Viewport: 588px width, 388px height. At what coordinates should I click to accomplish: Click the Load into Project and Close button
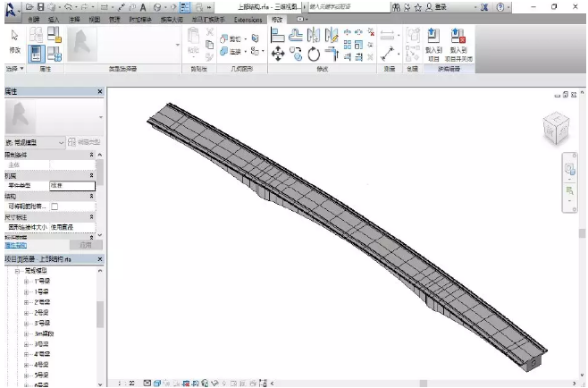coord(458,45)
